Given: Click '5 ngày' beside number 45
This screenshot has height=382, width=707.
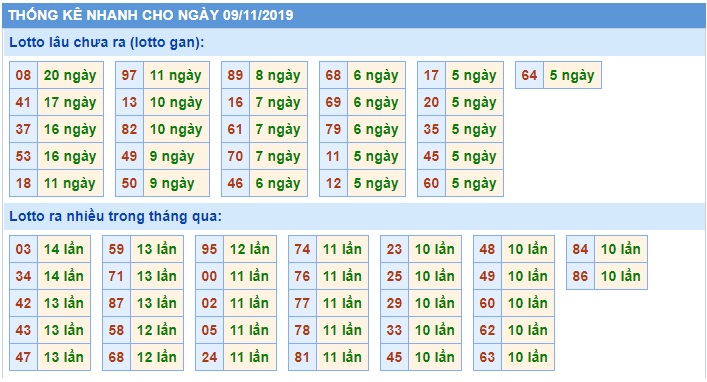Looking at the screenshot, I should click(474, 156).
